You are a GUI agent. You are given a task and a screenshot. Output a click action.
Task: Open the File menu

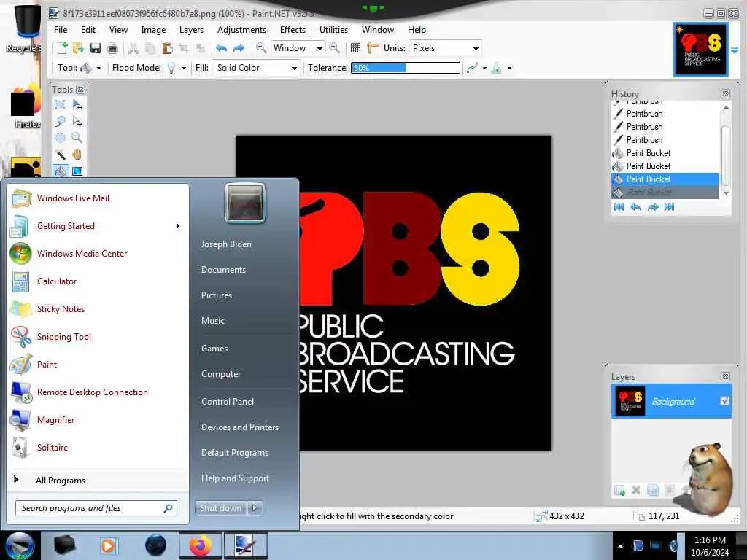tap(61, 29)
